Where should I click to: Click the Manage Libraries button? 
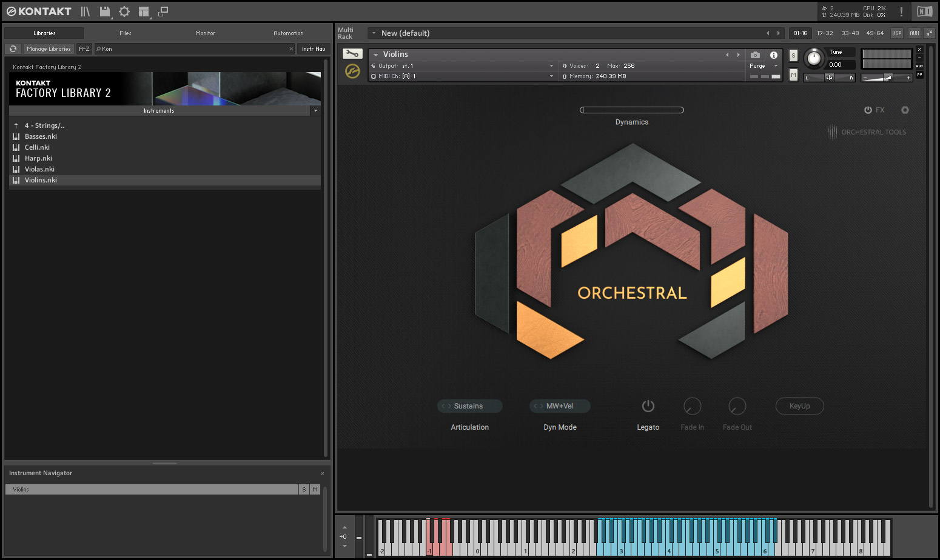pyautogui.click(x=49, y=49)
